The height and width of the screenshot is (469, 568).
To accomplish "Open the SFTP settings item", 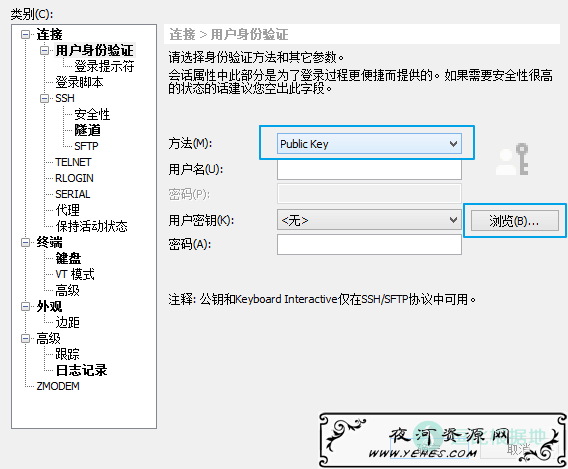I will [86, 146].
